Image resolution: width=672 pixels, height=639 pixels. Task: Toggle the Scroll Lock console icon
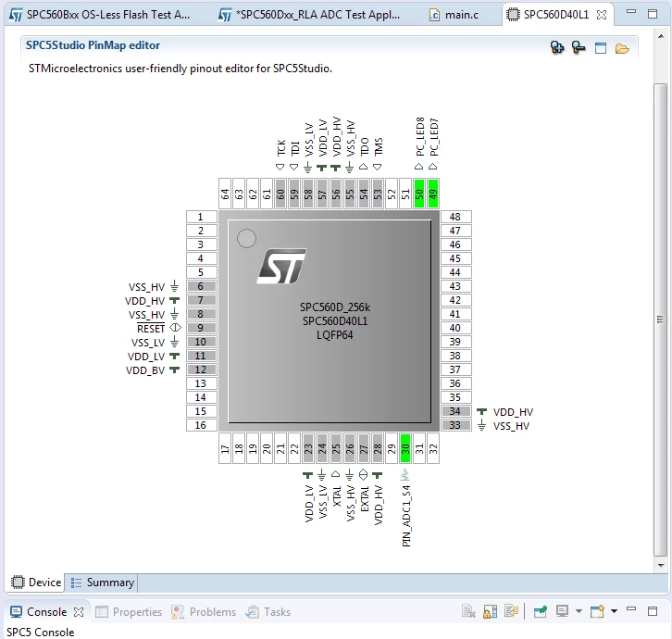(x=490, y=611)
